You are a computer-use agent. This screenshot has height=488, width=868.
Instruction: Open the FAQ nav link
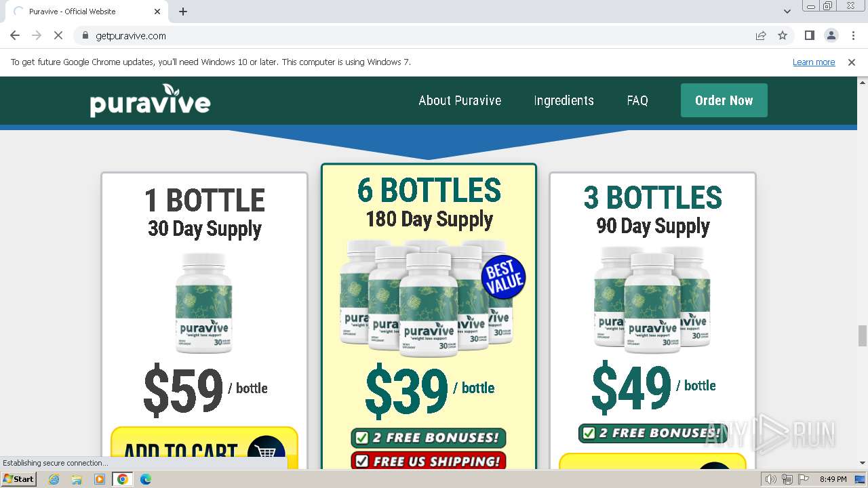tap(637, 100)
